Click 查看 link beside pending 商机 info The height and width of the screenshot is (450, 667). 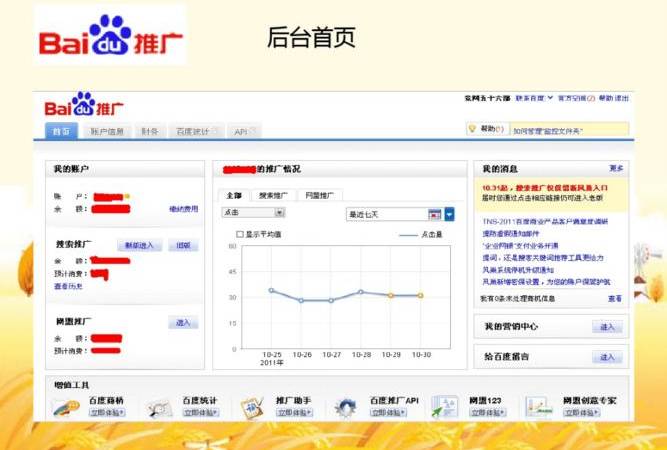(x=615, y=299)
